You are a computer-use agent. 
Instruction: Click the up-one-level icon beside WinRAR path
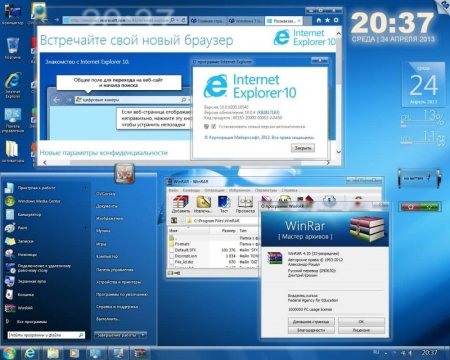click(173, 220)
